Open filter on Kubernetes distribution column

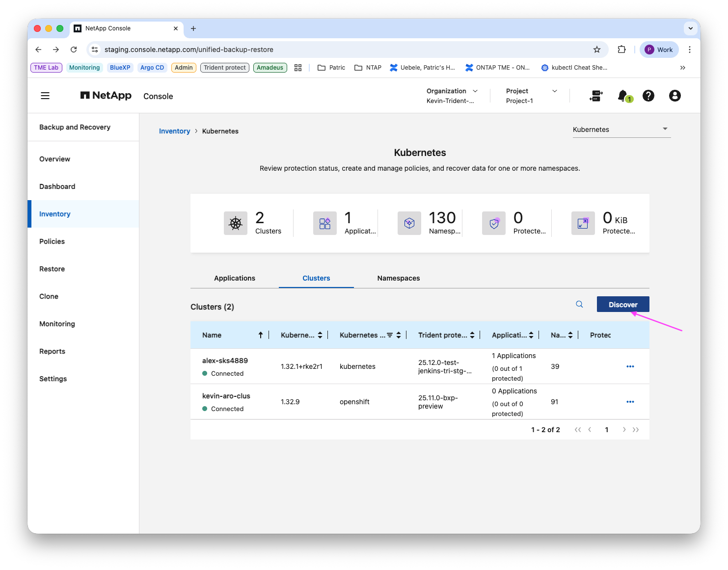click(x=390, y=335)
